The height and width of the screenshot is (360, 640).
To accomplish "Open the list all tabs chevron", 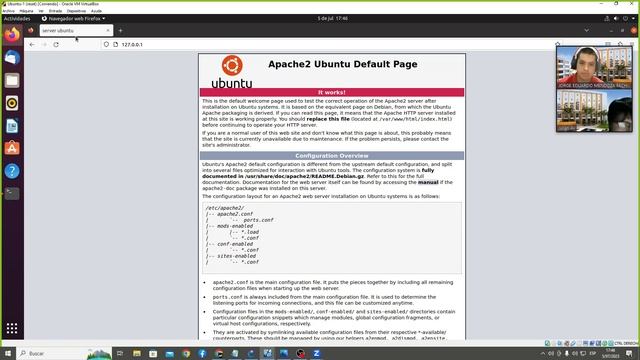I will click(x=587, y=31).
